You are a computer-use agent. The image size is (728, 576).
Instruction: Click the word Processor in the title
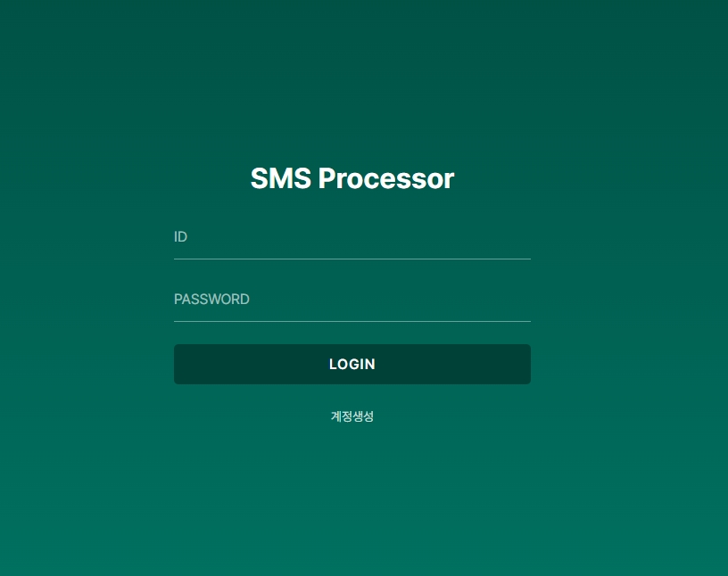pos(385,178)
